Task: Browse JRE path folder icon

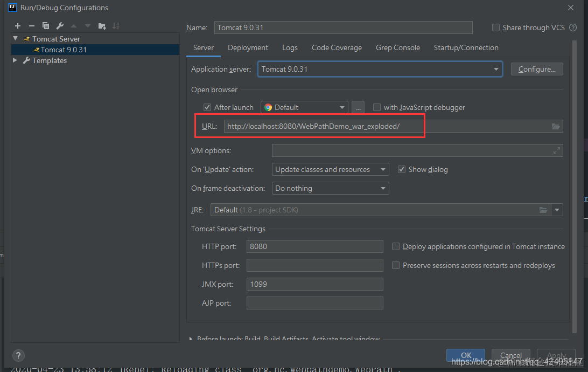Action: pyautogui.click(x=543, y=210)
